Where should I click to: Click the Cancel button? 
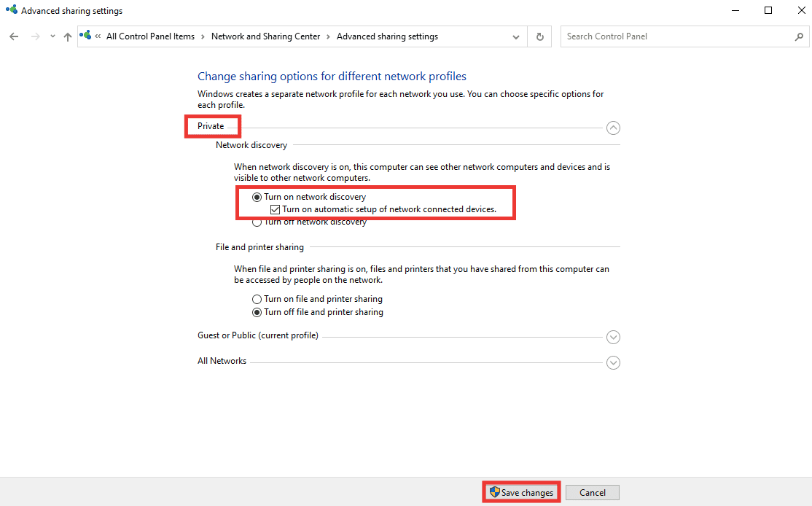click(x=592, y=492)
